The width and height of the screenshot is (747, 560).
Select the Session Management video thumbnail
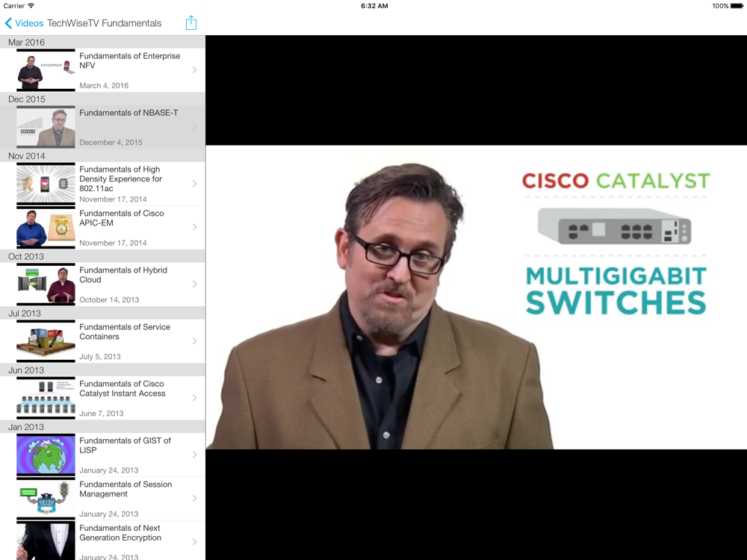46,498
